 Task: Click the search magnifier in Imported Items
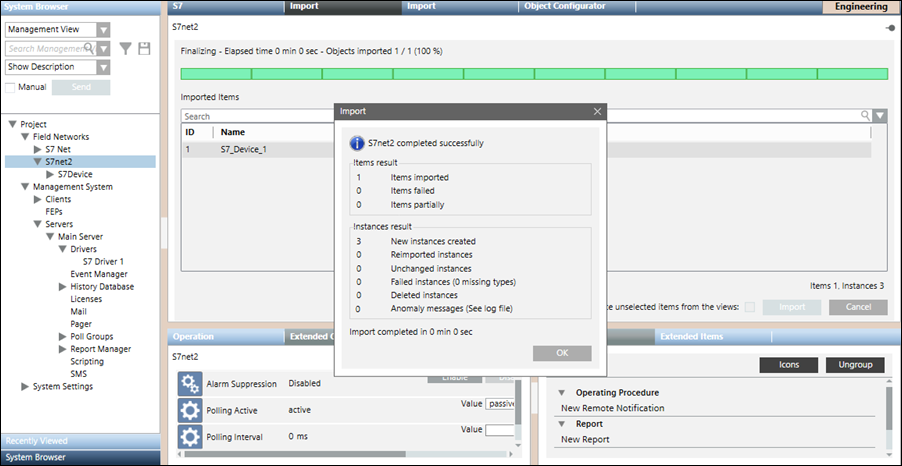click(x=866, y=116)
